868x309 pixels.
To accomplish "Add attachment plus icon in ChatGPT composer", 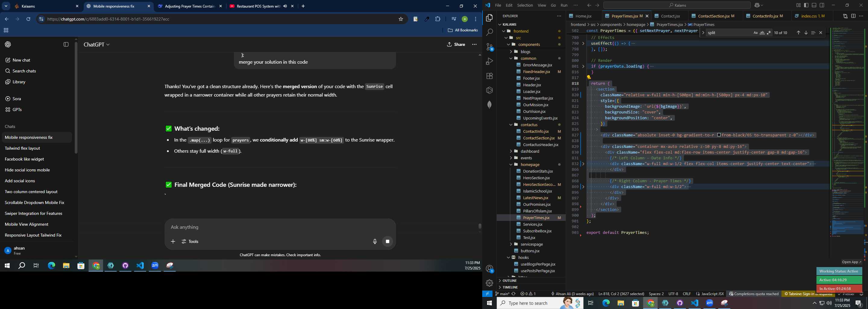I will click(173, 241).
